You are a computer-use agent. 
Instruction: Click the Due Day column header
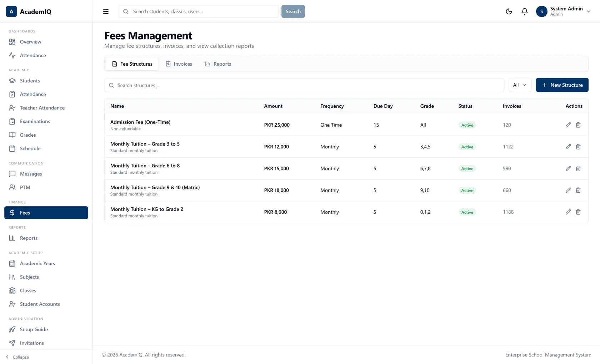click(383, 106)
